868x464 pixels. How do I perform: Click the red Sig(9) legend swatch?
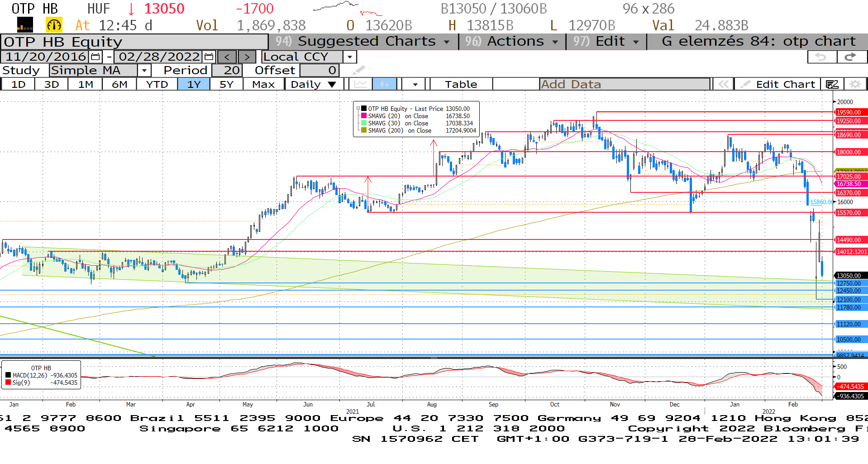pos(8,383)
